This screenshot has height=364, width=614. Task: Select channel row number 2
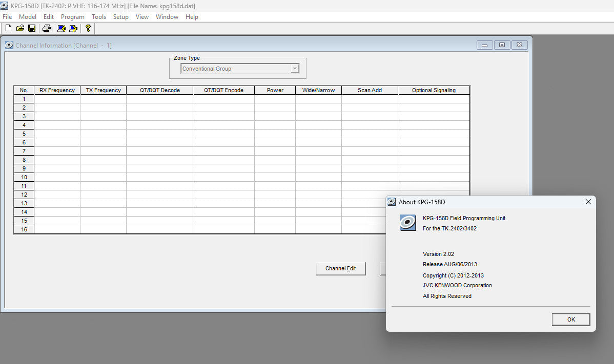click(24, 108)
